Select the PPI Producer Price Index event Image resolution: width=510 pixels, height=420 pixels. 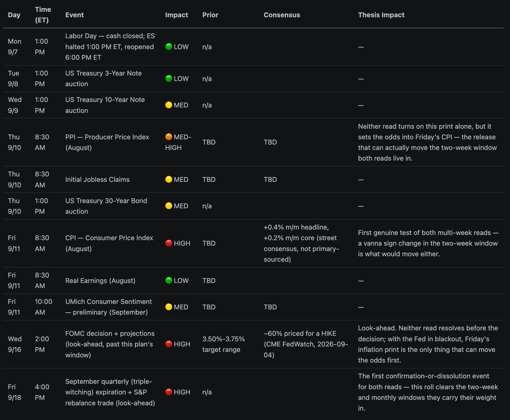[x=107, y=142]
